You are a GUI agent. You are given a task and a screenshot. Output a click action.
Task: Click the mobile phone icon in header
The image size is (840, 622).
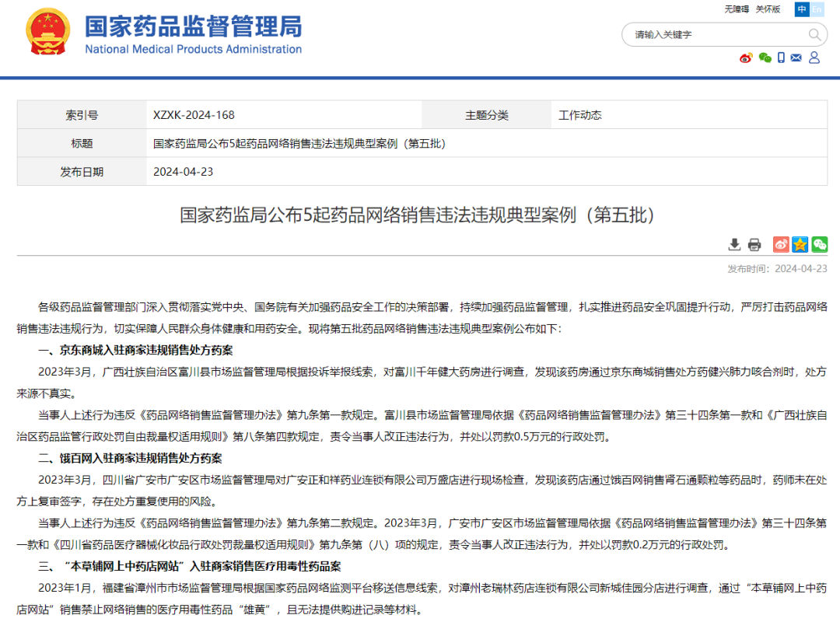(781, 58)
